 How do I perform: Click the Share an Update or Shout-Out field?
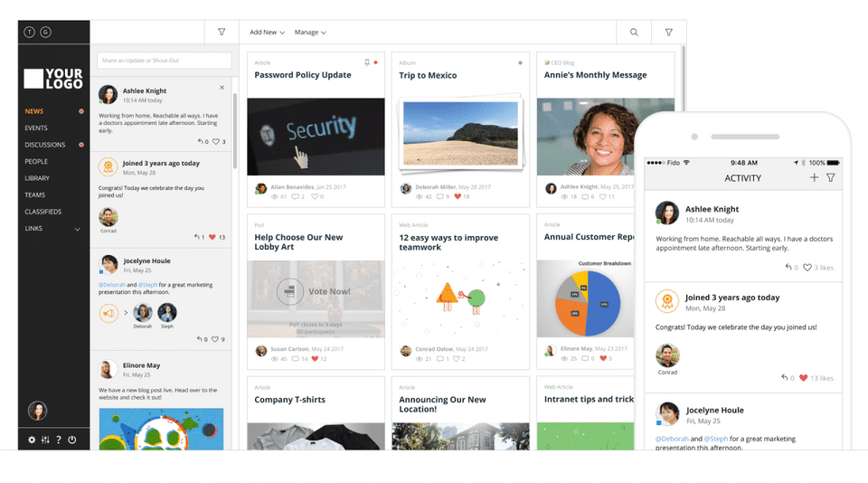click(x=165, y=61)
